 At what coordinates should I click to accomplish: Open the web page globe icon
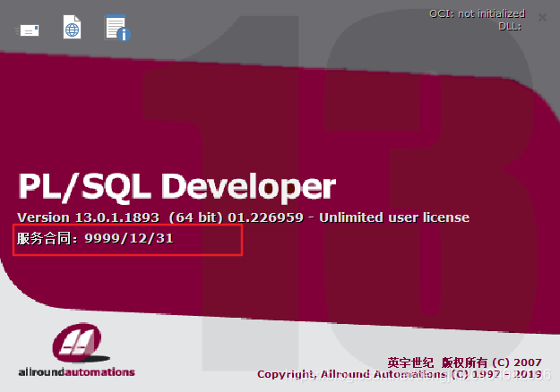[72, 28]
